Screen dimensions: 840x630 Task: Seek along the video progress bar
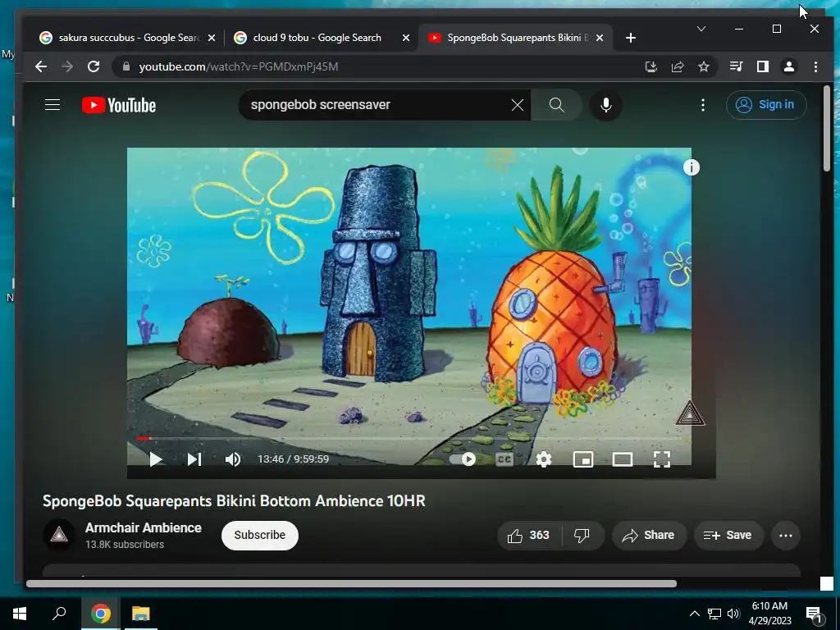point(409,439)
